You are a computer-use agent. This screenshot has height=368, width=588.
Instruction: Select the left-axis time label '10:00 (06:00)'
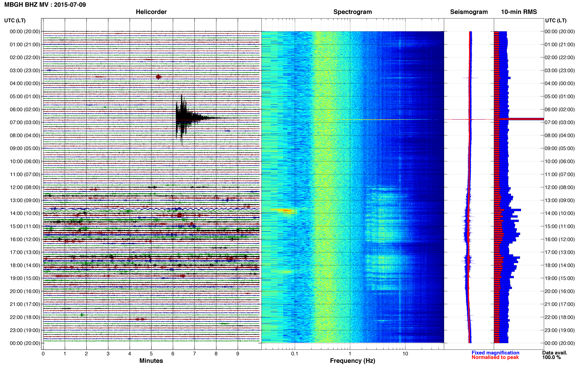tap(25, 161)
